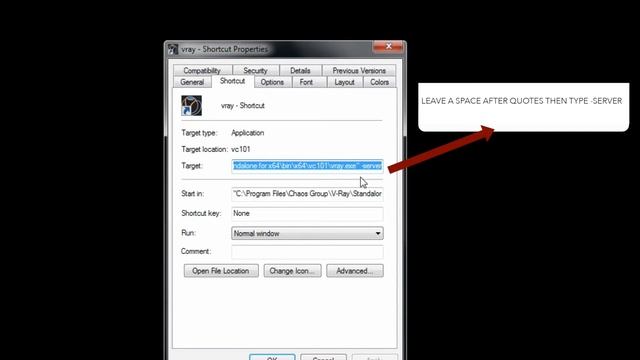
Task: Select the Shortcut tab
Action: pos(233,81)
